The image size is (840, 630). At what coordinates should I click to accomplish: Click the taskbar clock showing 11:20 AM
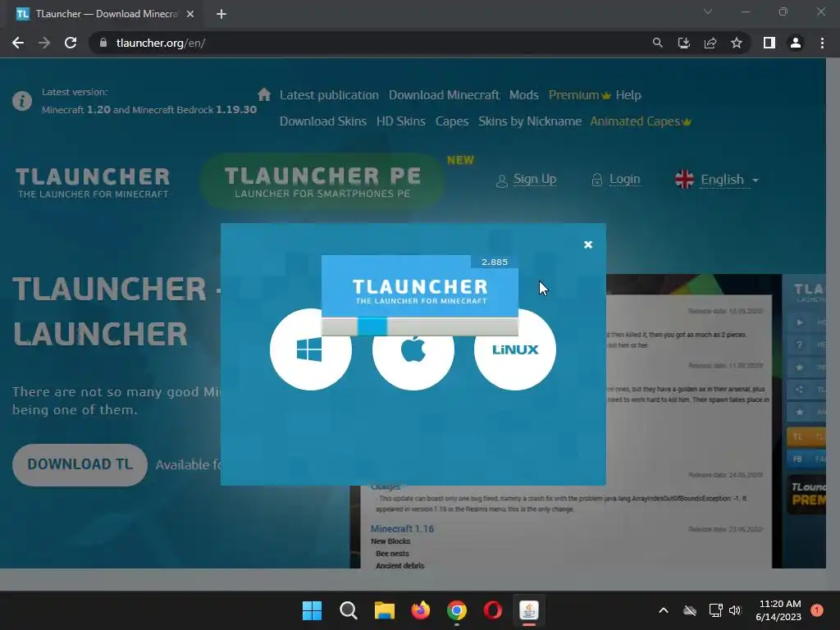(x=778, y=610)
